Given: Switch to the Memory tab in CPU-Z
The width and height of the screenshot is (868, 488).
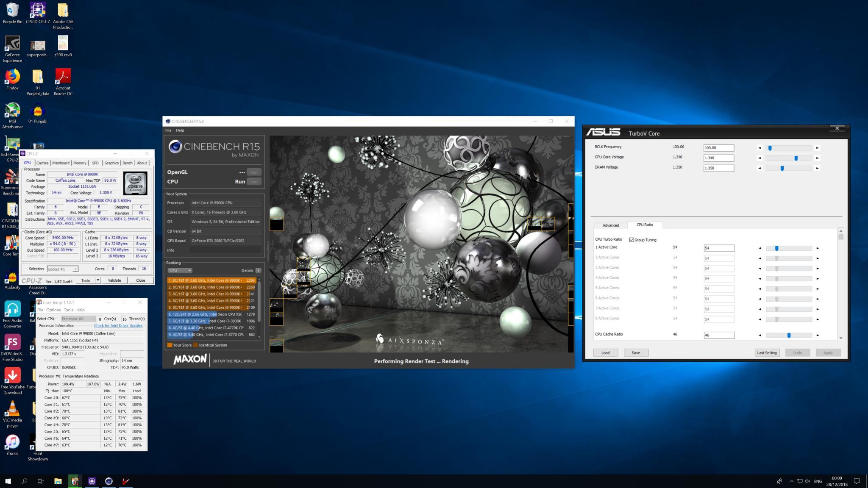Looking at the screenshot, I should pyautogui.click(x=80, y=163).
